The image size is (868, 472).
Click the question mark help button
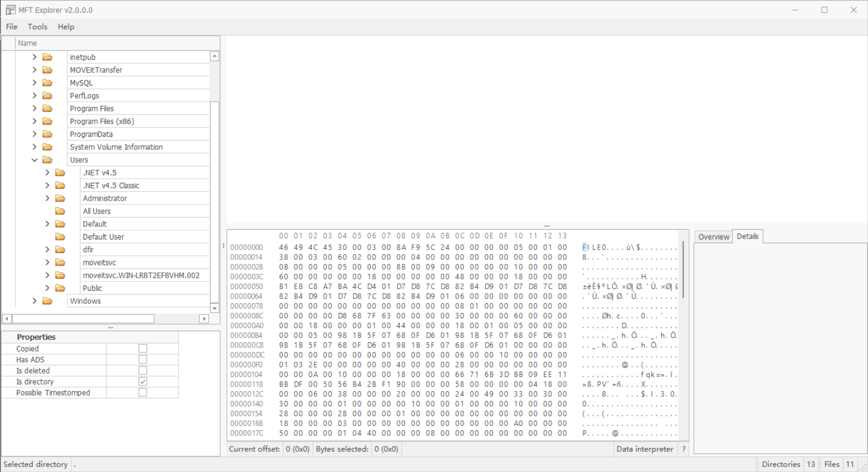(x=683, y=449)
